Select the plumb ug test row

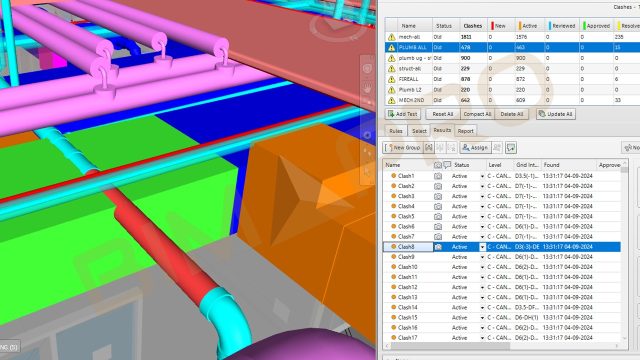point(513,58)
